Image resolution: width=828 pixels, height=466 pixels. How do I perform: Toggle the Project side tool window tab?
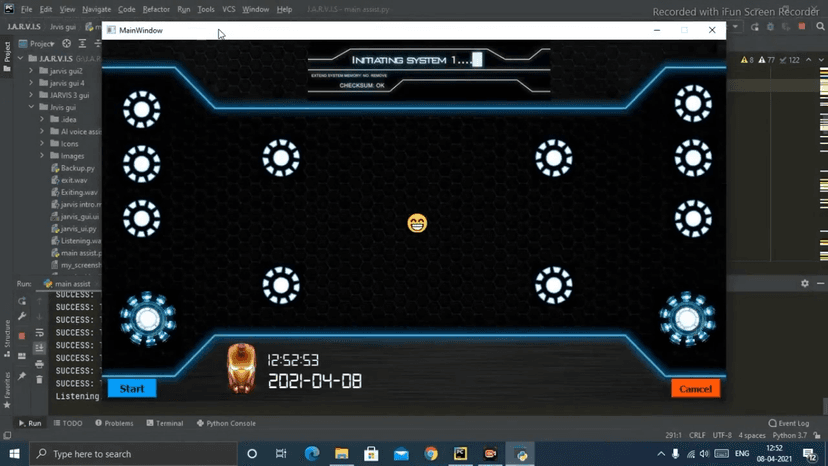7,57
